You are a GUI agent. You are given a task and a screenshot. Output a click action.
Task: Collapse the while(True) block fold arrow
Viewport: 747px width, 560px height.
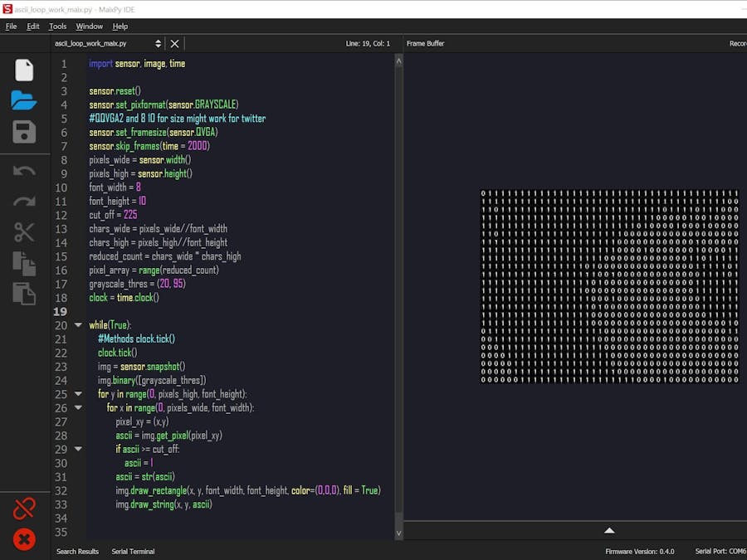click(78, 325)
